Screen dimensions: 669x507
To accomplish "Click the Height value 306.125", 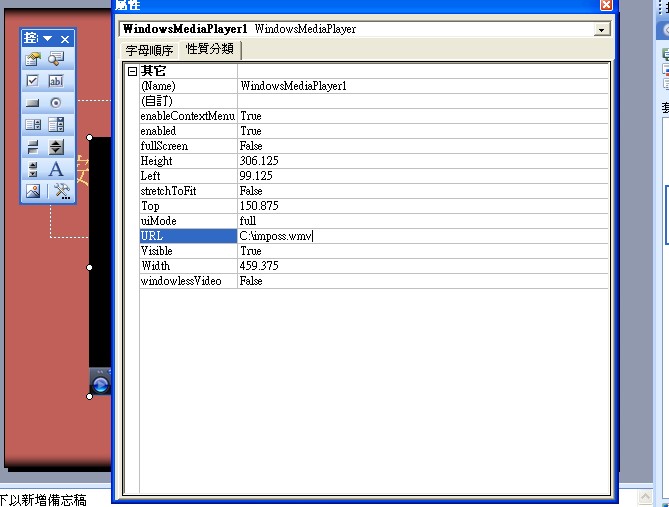I will point(259,161).
